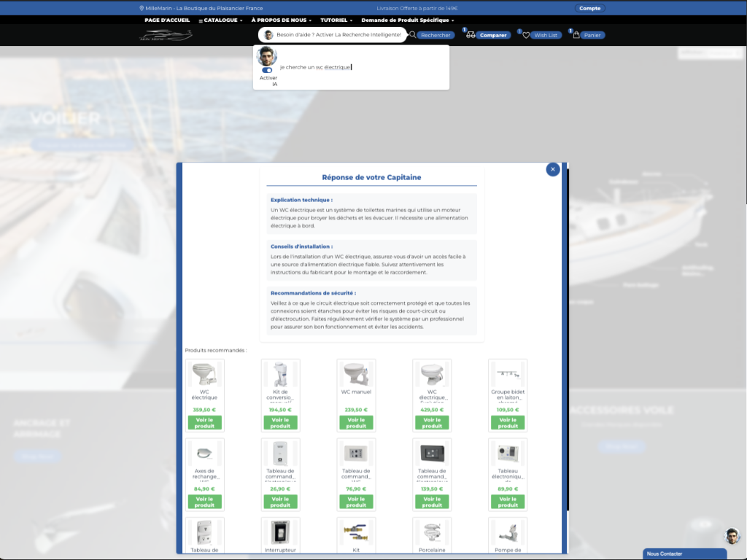This screenshot has width=747, height=560.
Task: Click the location pin icon in top bar
Action: click(x=142, y=8)
